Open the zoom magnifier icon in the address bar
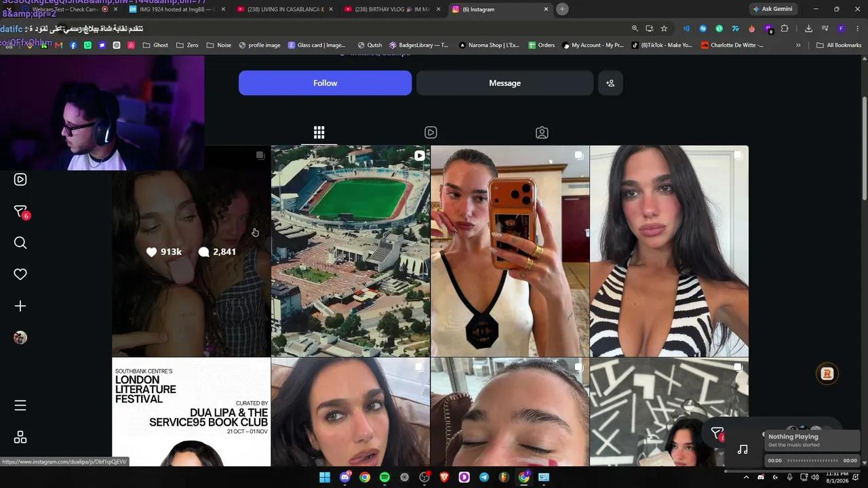 pyautogui.click(x=635, y=28)
